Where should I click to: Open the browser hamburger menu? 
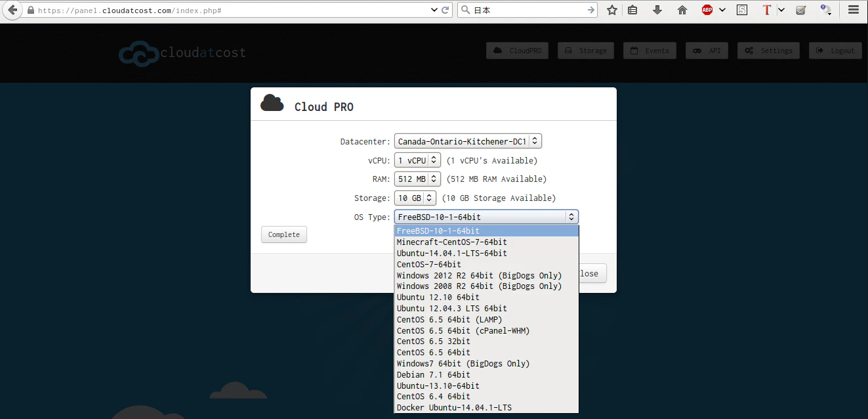pyautogui.click(x=853, y=11)
